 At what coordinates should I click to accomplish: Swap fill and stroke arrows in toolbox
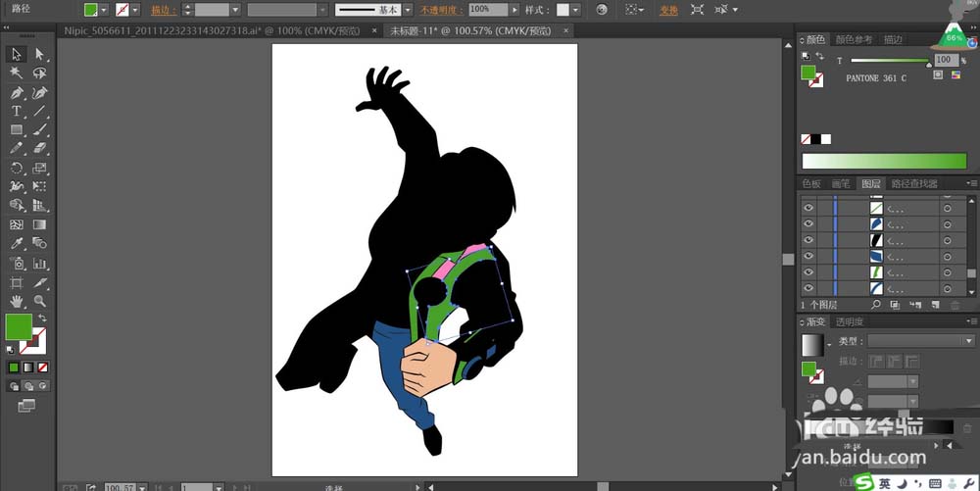[x=42, y=319]
